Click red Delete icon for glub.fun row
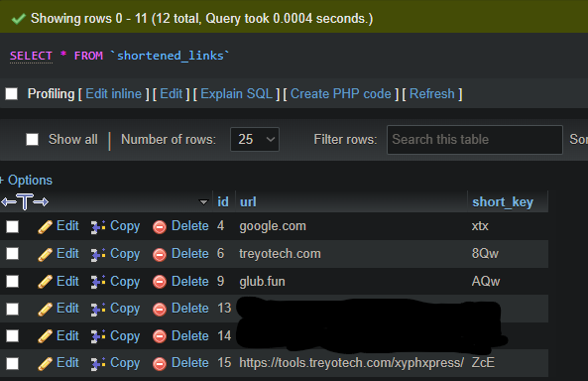 point(160,282)
